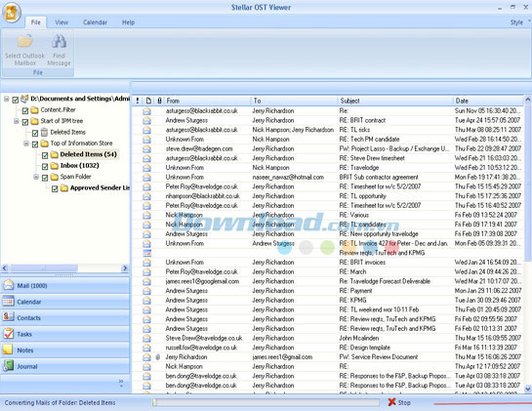Sort by the To column header

tap(295, 101)
